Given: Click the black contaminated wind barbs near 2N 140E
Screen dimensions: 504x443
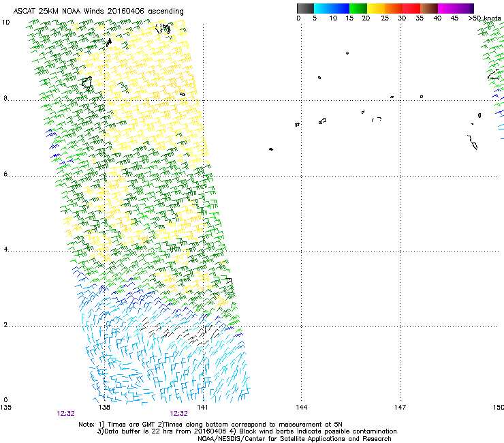Looking at the screenshot, I should 180,331.
